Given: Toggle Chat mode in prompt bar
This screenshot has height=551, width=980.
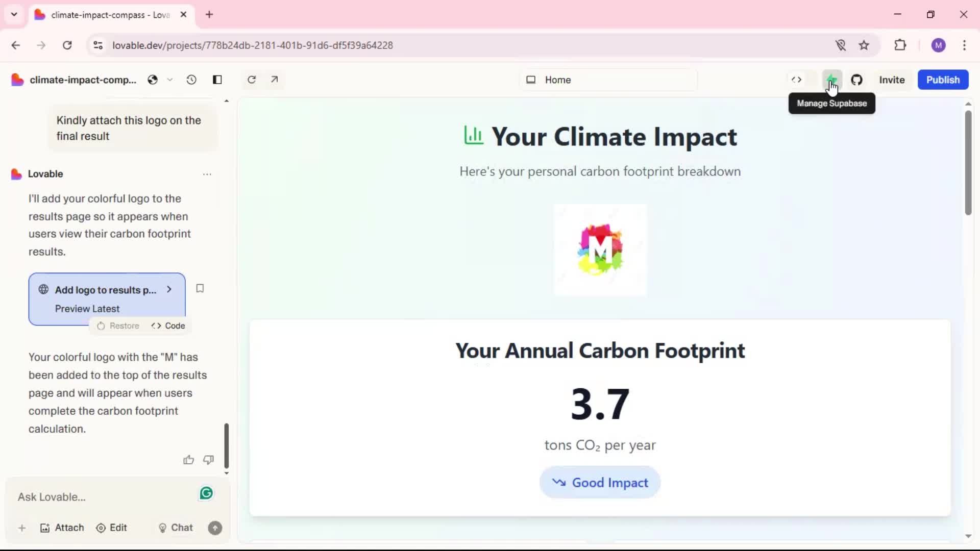Looking at the screenshot, I should point(176,528).
